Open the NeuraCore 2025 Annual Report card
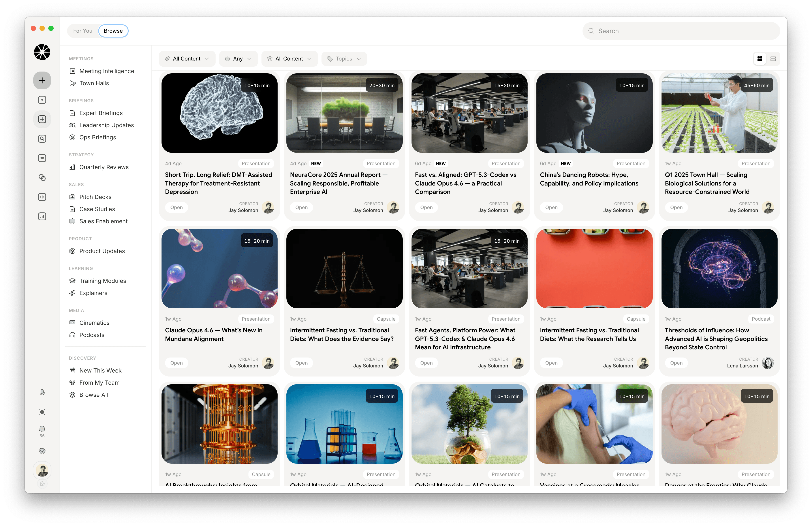The image size is (812, 526). tap(339, 183)
